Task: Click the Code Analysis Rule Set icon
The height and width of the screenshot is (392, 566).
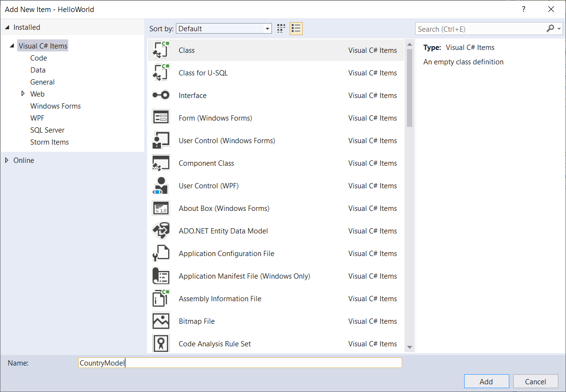Action: 161,343
